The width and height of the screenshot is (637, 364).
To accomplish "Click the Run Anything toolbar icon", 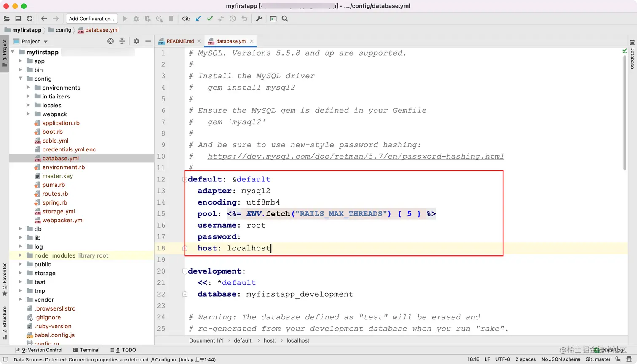I will [273, 19].
